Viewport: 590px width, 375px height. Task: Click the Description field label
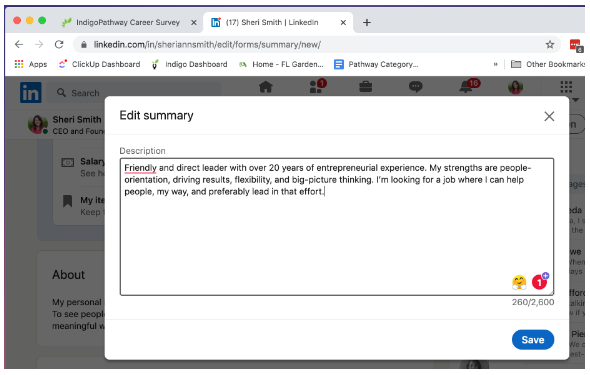coord(142,151)
